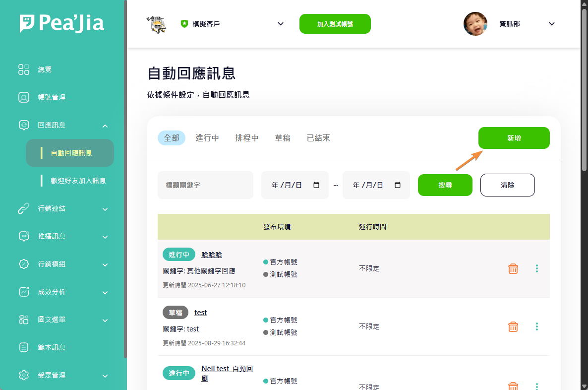The width and height of the screenshot is (588, 390).
Task: Expand the 行銷連結 sidebar section
Action: coord(105,209)
